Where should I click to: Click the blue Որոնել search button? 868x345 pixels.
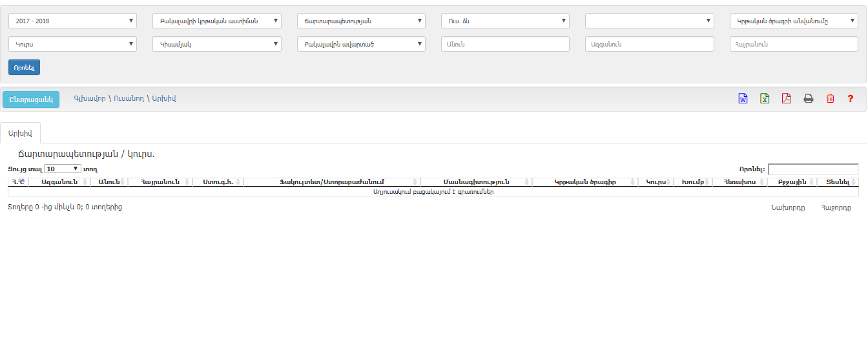coord(25,67)
